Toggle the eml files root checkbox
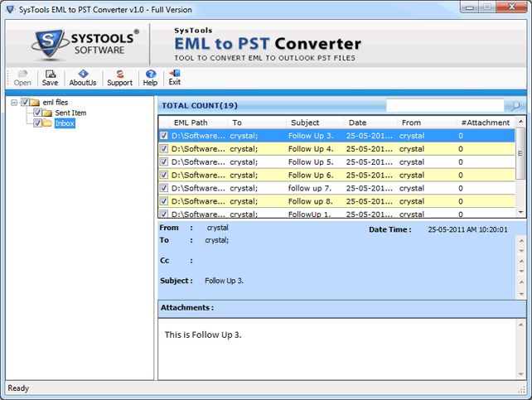Screen dimensions: 532x400 pyautogui.click(x=25, y=102)
